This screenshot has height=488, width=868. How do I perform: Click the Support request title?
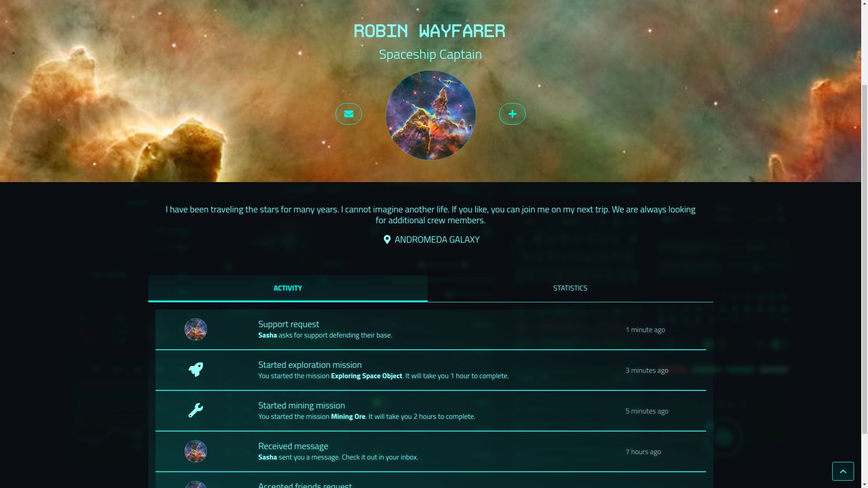[288, 324]
